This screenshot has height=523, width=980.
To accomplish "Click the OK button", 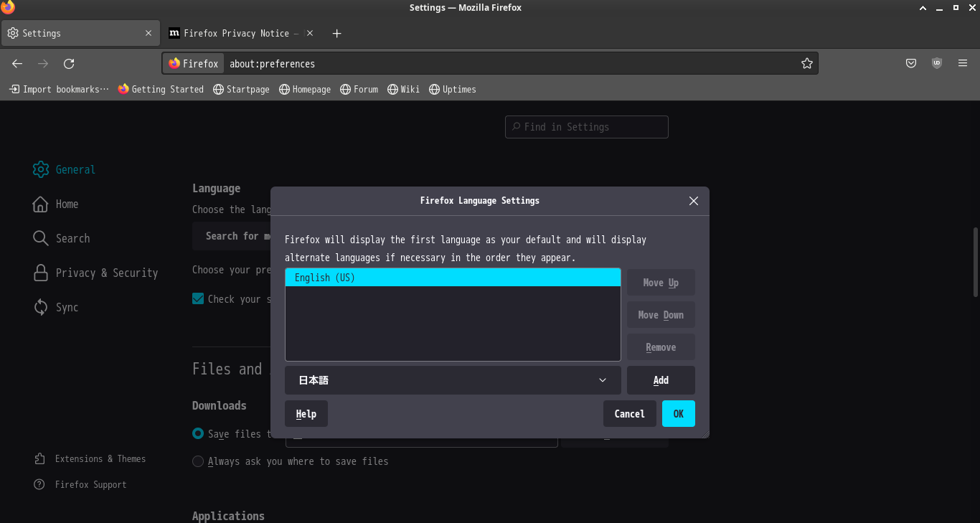I will tap(679, 414).
